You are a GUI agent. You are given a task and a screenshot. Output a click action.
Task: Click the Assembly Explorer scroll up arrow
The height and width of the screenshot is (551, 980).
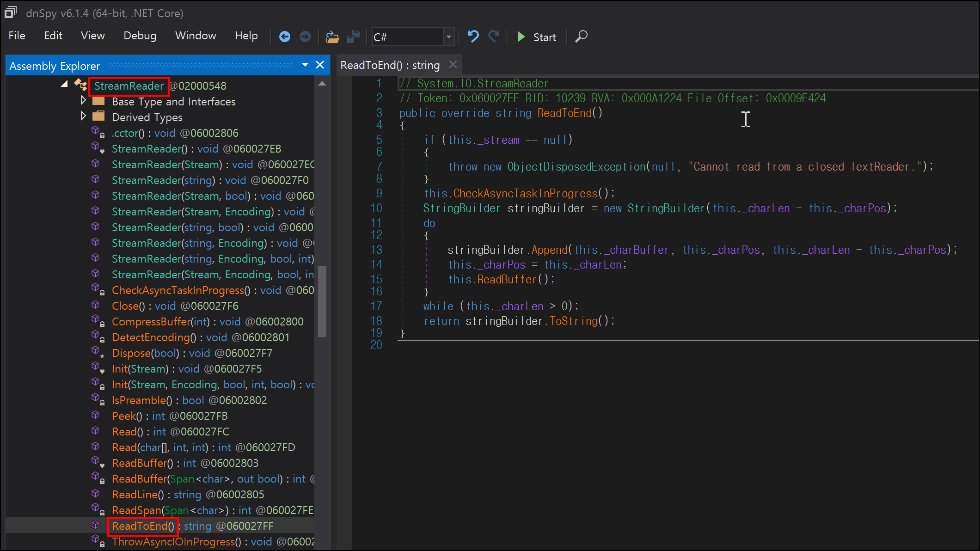click(x=322, y=84)
